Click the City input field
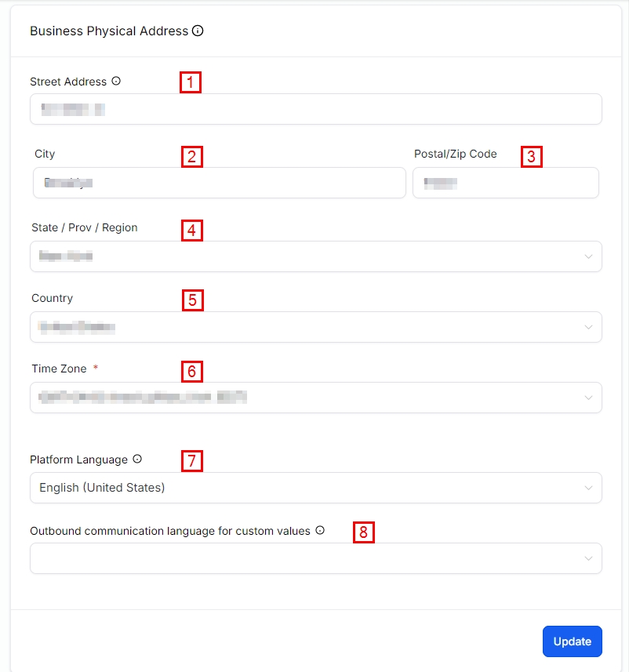Viewport: 629px width, 672px height. pos(220,183)
